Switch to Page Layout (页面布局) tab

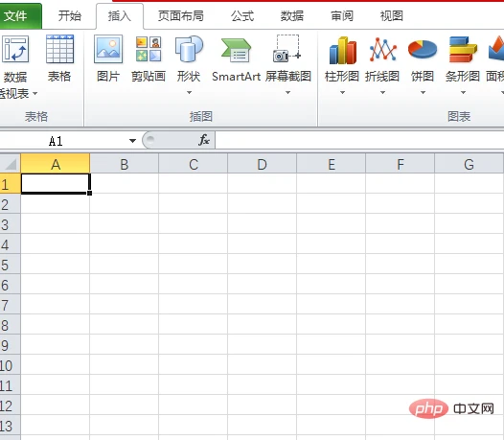(181, 15)
